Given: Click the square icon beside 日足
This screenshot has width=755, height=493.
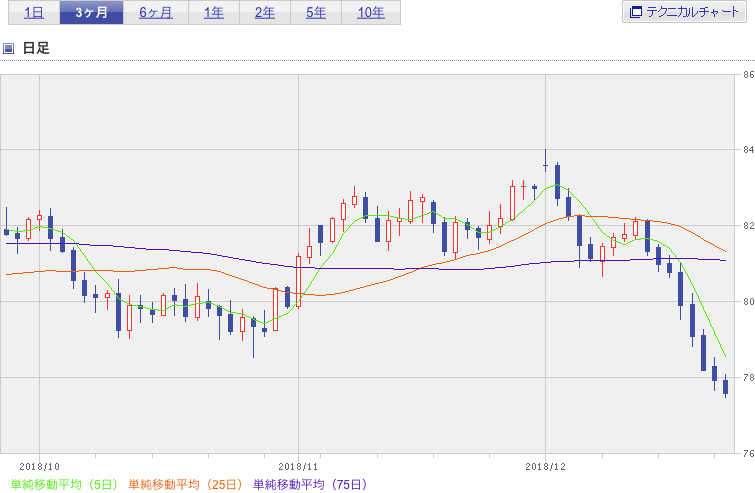Looking at the screenshot, I should coord(8,48).
